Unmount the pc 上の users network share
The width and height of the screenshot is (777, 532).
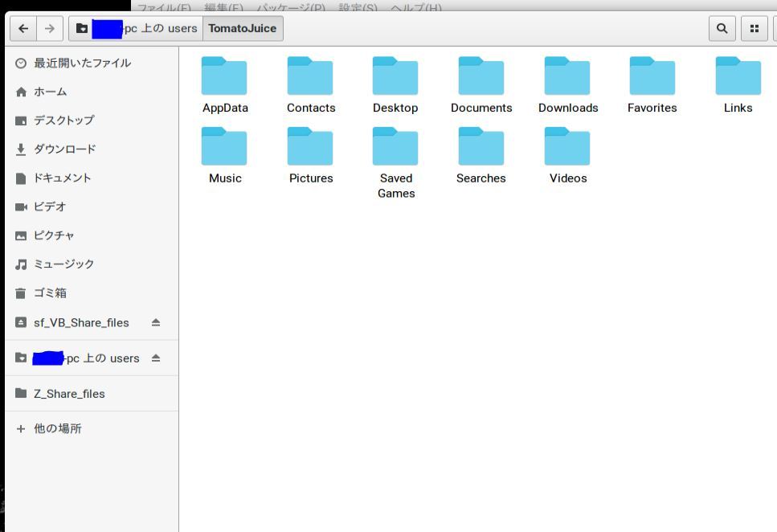coord(156,358)
